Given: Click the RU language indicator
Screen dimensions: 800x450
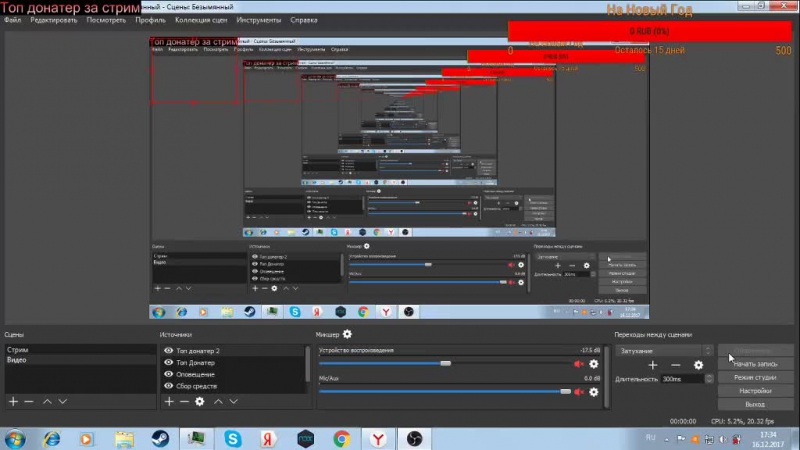Looking at the screenshot, I should [650, 438].
